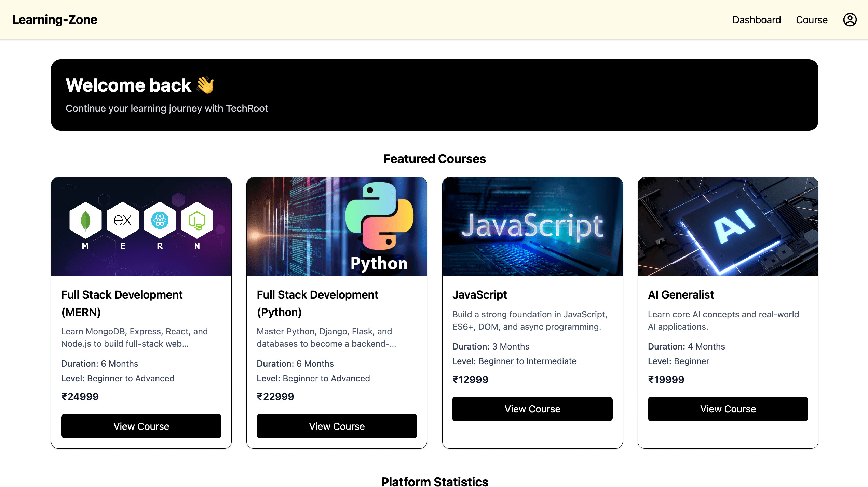This screenshot has height=487, width=868.
Task: Click the ₹19999 price
Action: 666,380
